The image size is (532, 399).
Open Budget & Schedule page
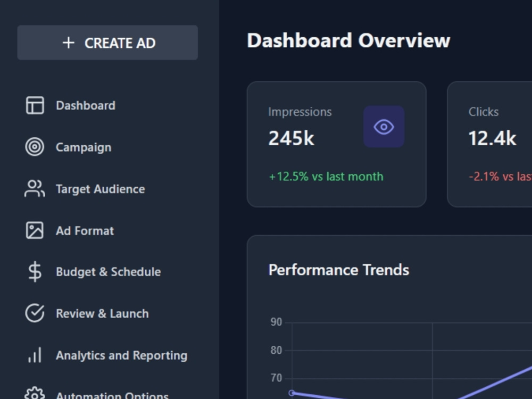point(107,272)
